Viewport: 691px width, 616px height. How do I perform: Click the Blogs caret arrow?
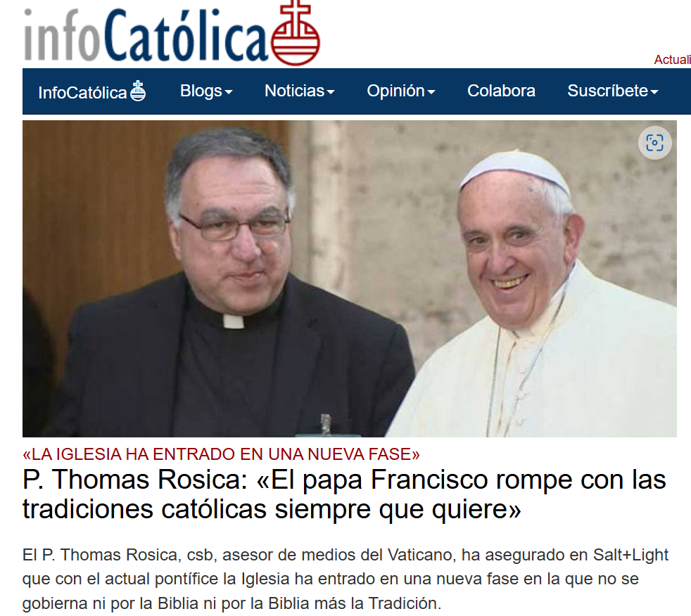click(x=229, y=92)
